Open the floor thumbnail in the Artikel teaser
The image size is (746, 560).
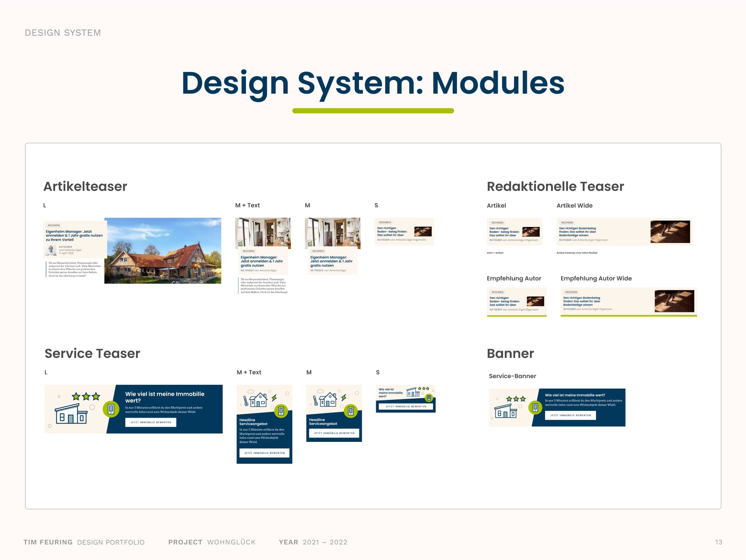[x=531, y=232]
